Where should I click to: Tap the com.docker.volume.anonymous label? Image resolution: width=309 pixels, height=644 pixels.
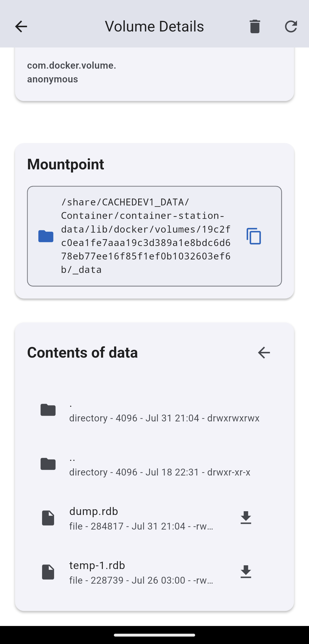(72, 72)
